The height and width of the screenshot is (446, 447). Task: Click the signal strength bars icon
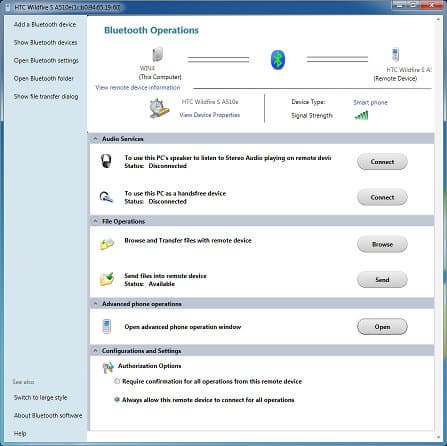(361, 115)
